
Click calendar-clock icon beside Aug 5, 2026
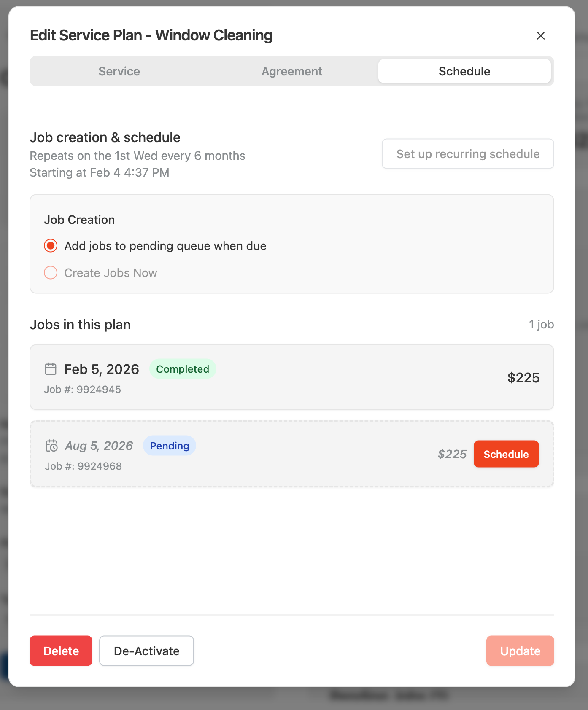click(x=51, y=446)
